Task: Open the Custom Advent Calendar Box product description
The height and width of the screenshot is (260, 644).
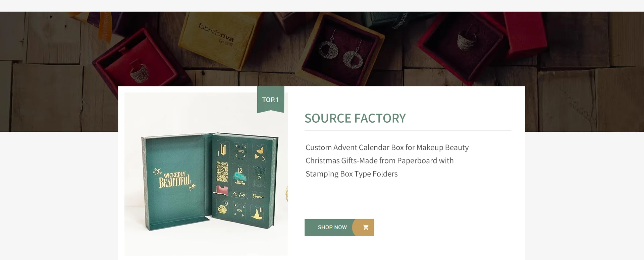Action: tap(387, 160)
